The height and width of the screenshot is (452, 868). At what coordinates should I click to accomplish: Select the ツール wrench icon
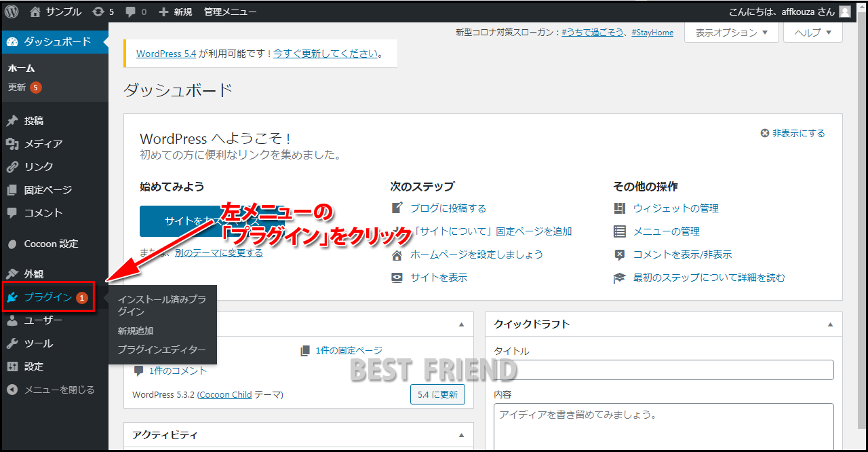(x=12, y=343)
